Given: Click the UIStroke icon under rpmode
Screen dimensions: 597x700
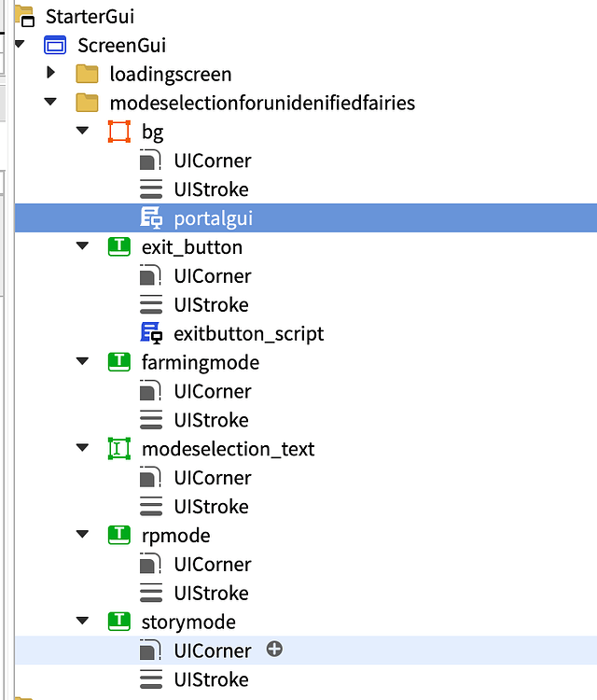Looking at the screenshot, I should [151, 593].
